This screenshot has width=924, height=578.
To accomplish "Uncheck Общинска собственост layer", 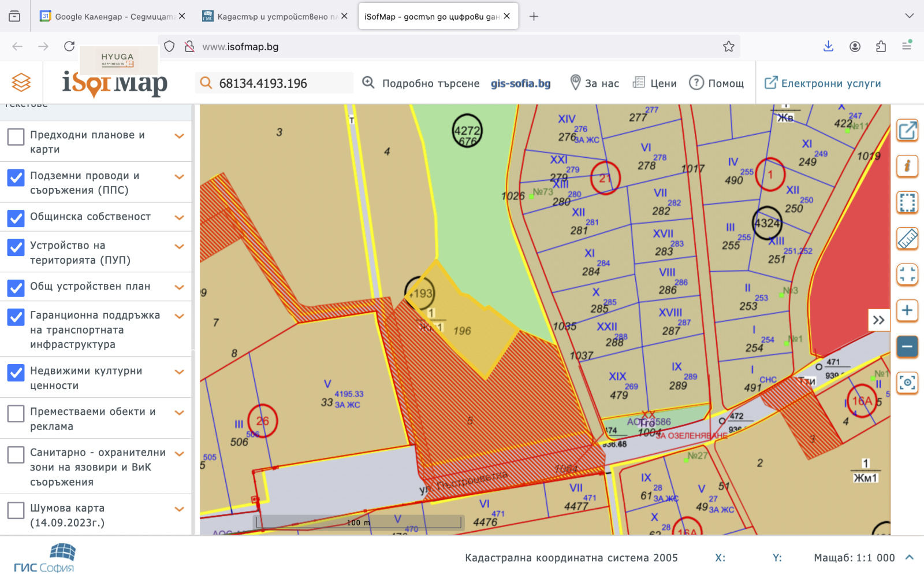I will (16, 218).
